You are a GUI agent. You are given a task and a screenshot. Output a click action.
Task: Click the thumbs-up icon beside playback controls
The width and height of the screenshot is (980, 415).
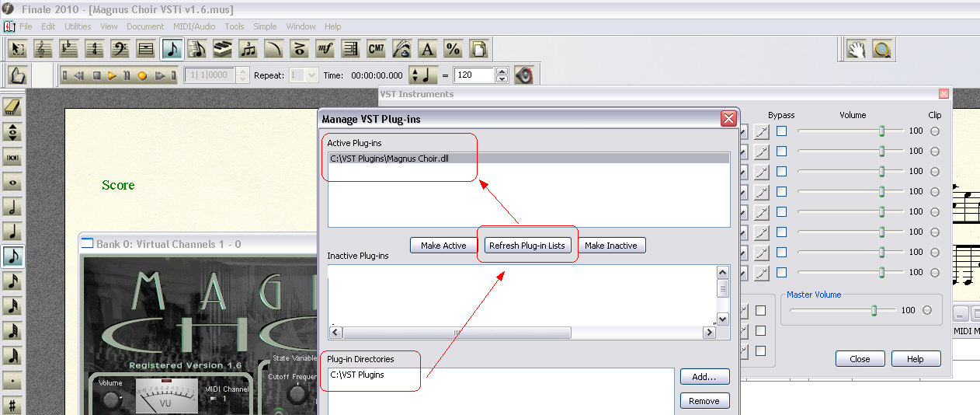tap(19, 75)
